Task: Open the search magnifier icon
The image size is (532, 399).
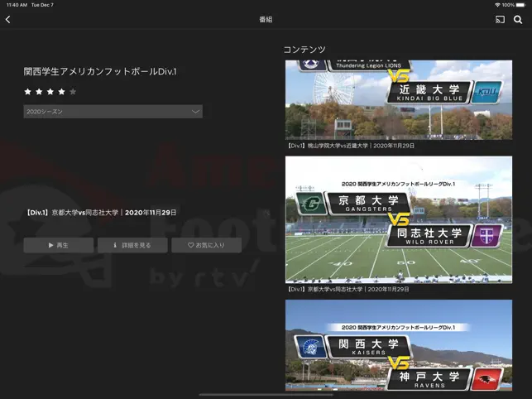Action: [x=518, y=20]
